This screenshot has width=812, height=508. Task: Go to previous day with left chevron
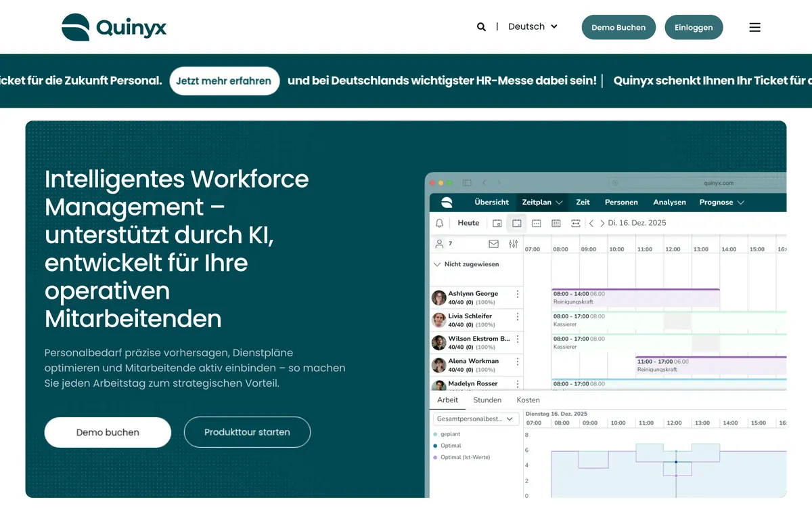591,223
